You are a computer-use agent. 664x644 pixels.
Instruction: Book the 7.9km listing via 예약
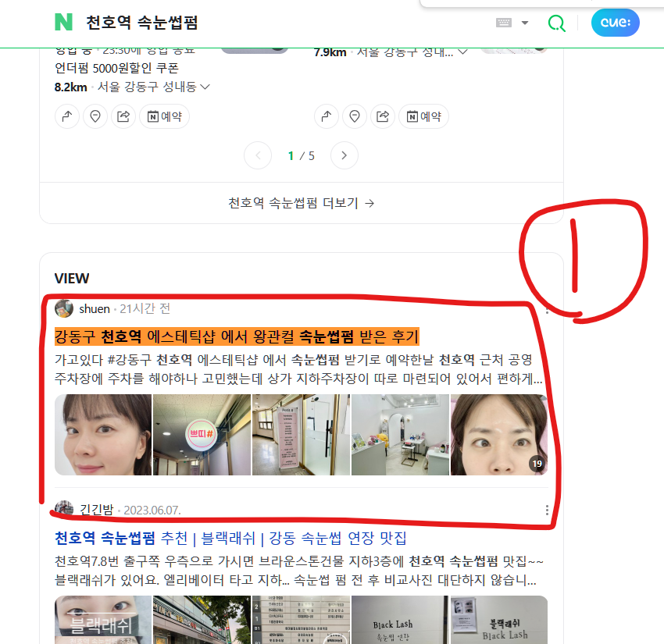click(x=424, y=116)
